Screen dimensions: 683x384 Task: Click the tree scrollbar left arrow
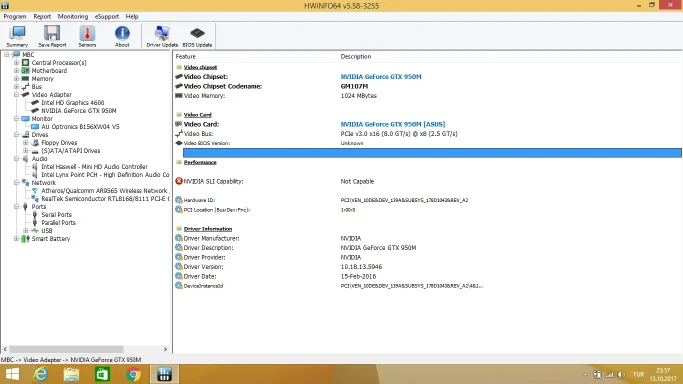pos(5,349)
